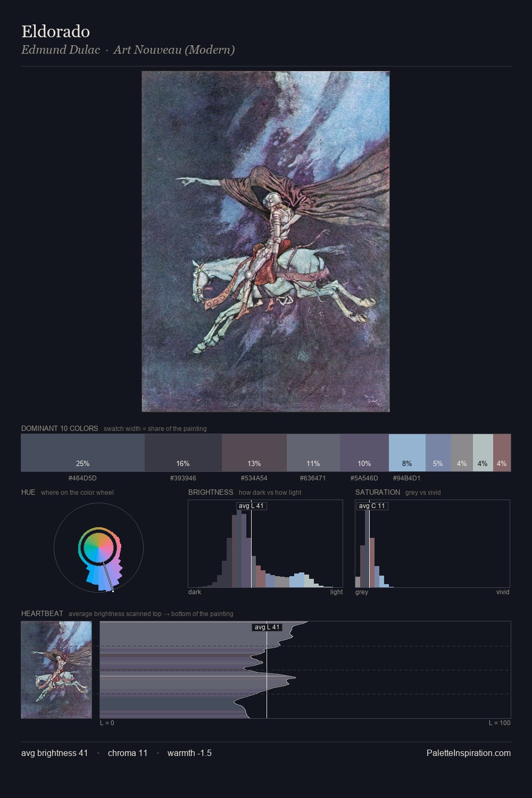This screenshot has height=798, width=532.
Task: Click the 'SATURATION' section heading
Action: [378, 492]
